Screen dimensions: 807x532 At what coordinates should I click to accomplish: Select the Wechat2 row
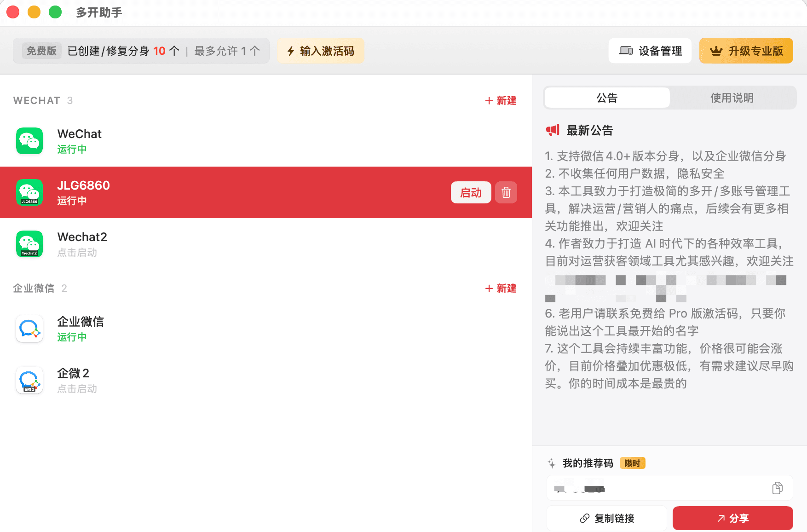pos(266,244)
